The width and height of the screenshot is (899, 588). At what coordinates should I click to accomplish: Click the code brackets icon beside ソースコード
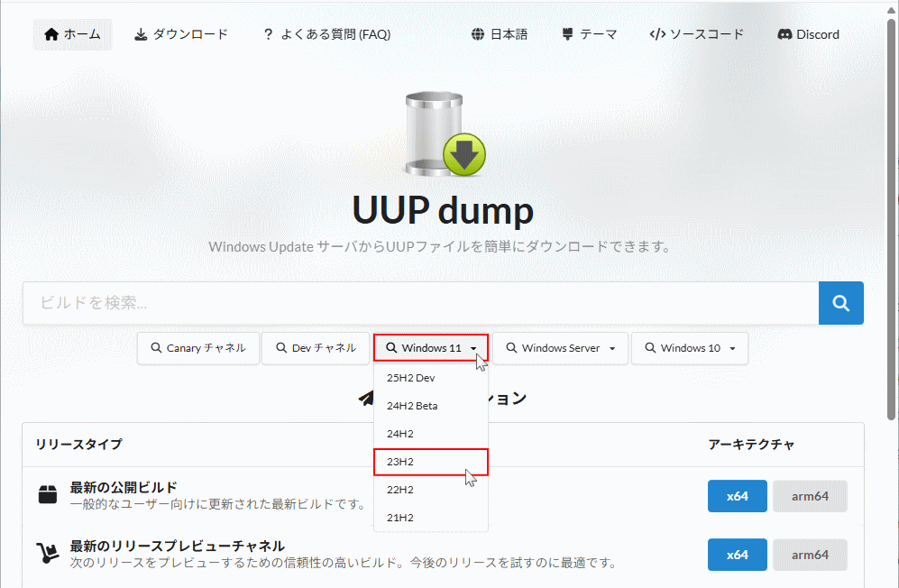click(657, 34)
